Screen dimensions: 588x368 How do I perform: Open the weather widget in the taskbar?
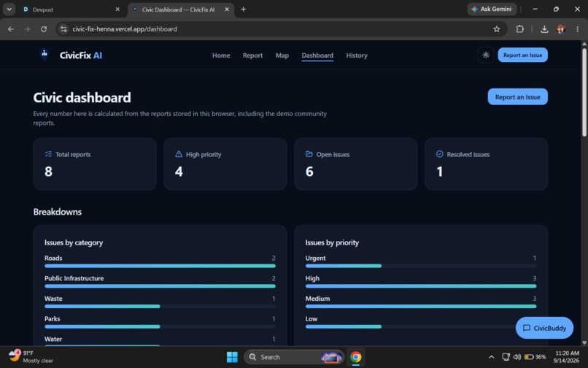(31, 357)
